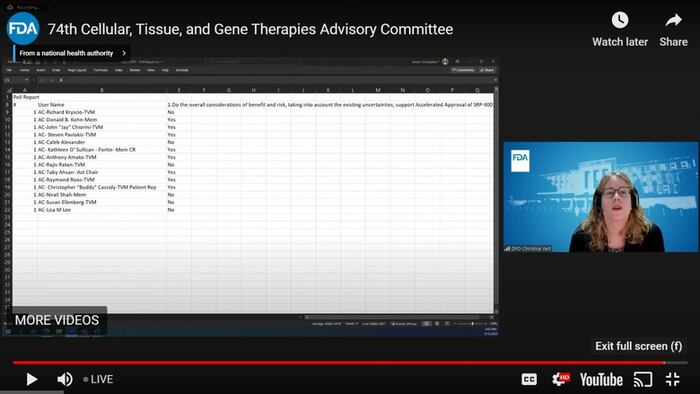Viewport: 700px width, 394px height.
Task: Exit full screen with the shrink icon
Action: (673, 379)
